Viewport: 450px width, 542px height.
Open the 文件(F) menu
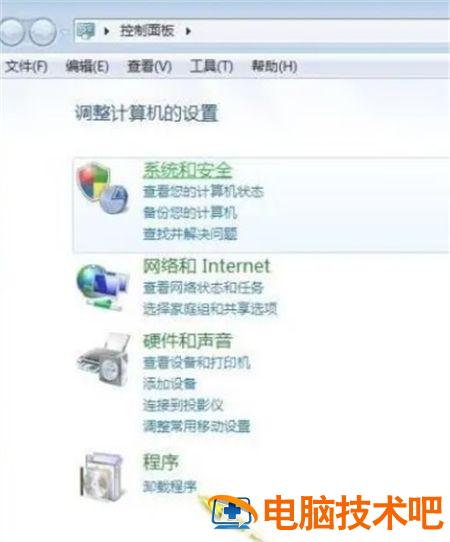(26, 66)
